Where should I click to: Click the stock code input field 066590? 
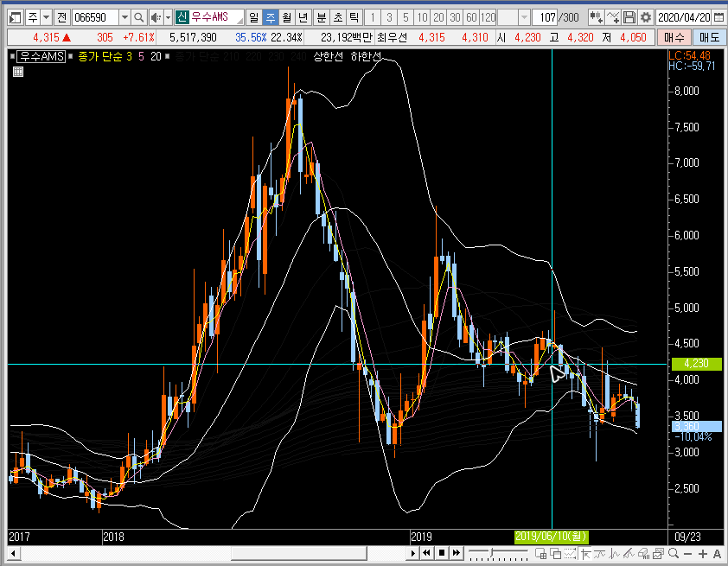coord(96,17)
